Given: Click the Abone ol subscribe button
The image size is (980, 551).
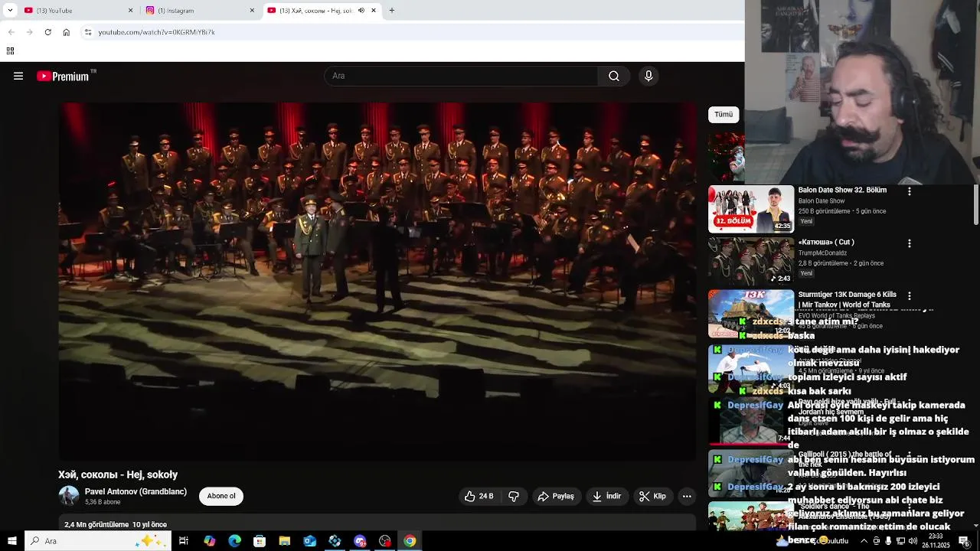Looking at the screenshot, I should coord(221,496).
